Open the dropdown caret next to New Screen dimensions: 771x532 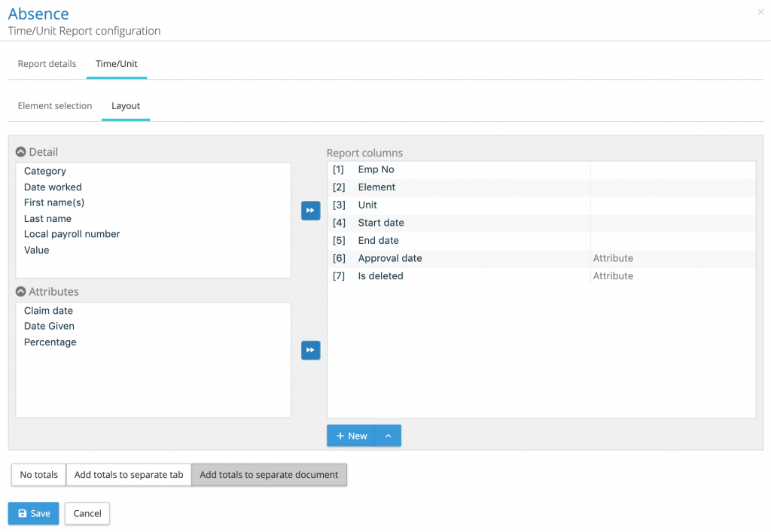[388, 436]
